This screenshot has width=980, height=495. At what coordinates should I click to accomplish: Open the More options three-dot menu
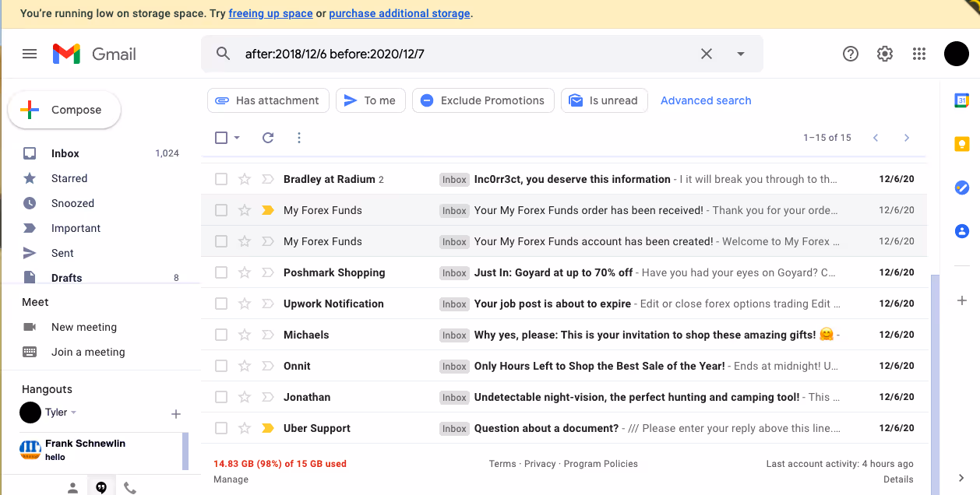[299, 138]
